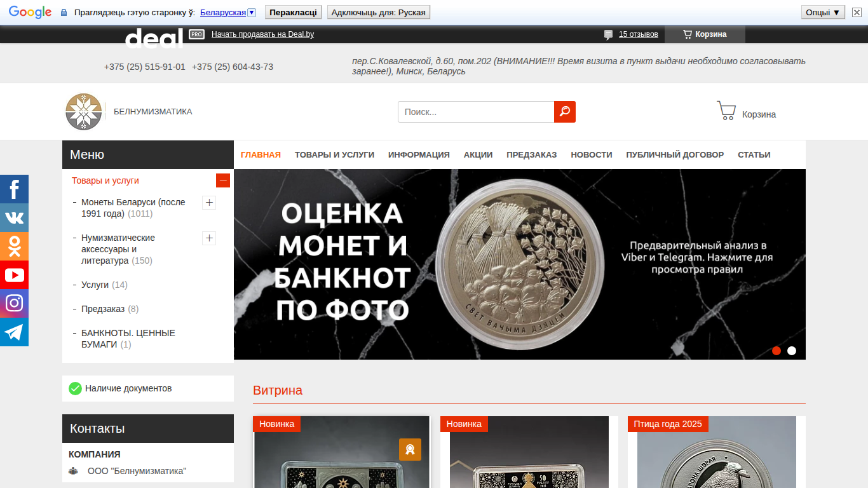Image resolution: width=868 pixels, height=488 pixels.
Task: Click the Корзина button in dark top bar
Action: pyautogui.click(x=705, y=34)
